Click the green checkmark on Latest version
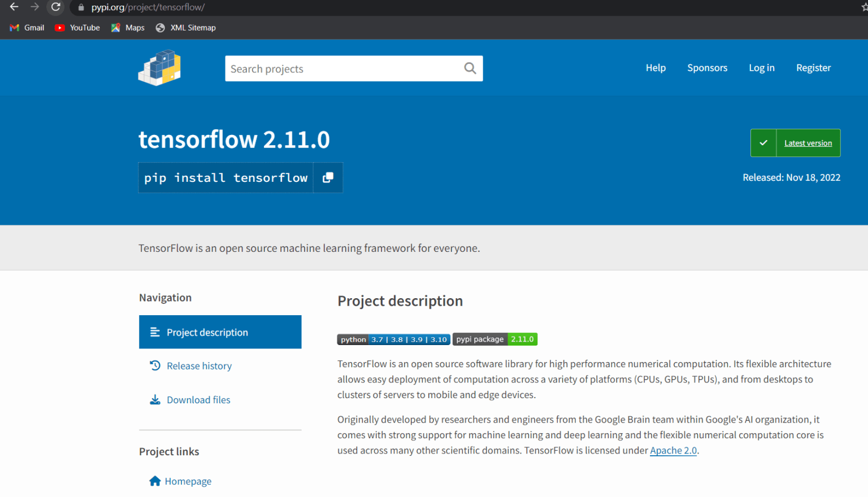Screen dimensions: 868x497 (x=763, y=142)
